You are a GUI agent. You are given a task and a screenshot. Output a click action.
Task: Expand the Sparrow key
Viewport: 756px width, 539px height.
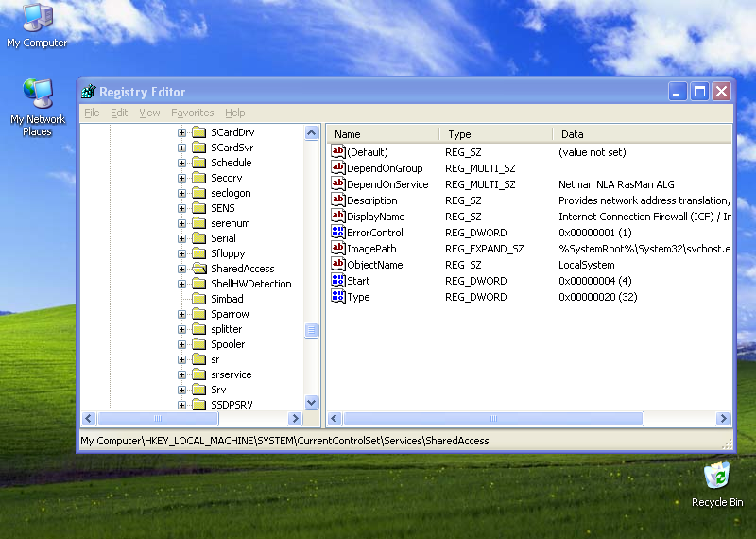pos(181,315)
